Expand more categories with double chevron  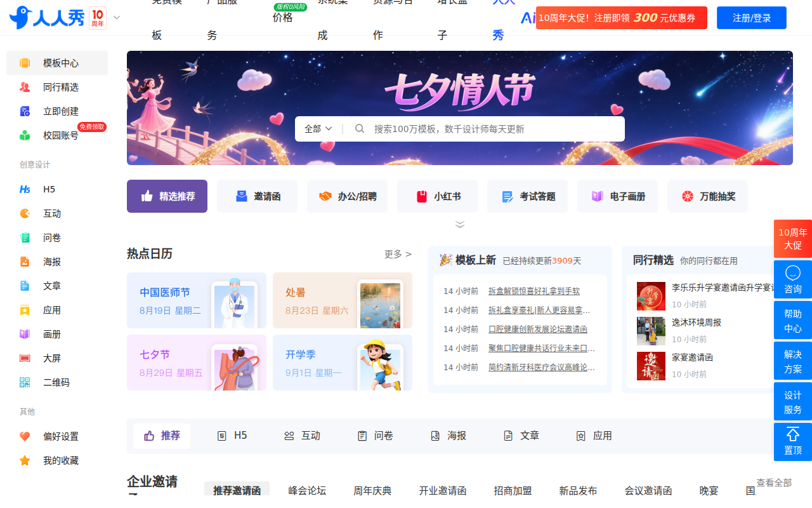460,224
